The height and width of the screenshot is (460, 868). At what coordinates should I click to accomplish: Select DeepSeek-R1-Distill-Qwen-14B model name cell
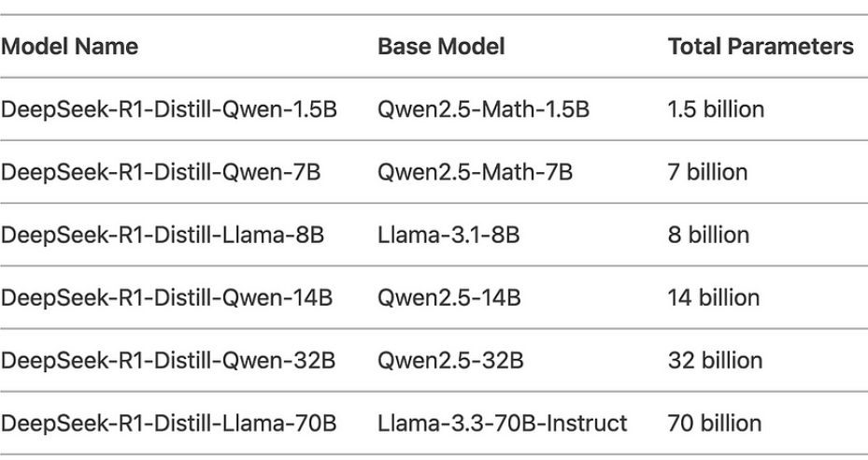click(164, 297)
